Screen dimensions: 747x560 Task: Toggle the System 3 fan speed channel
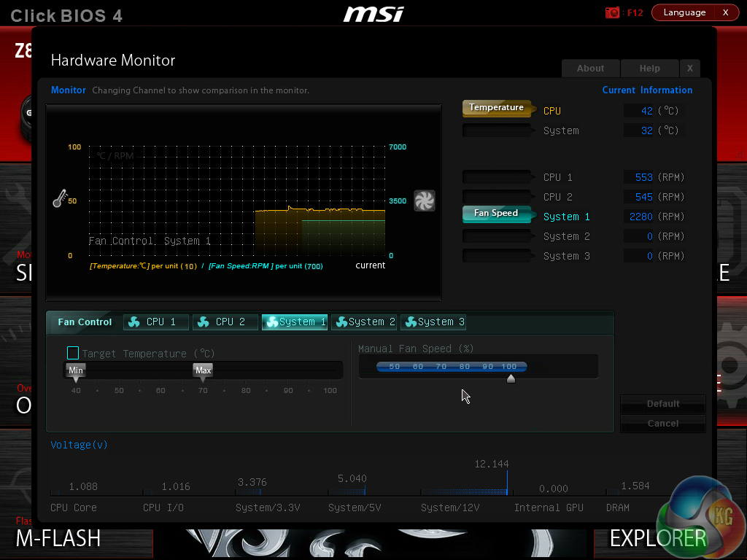click(x=498, y=256)
